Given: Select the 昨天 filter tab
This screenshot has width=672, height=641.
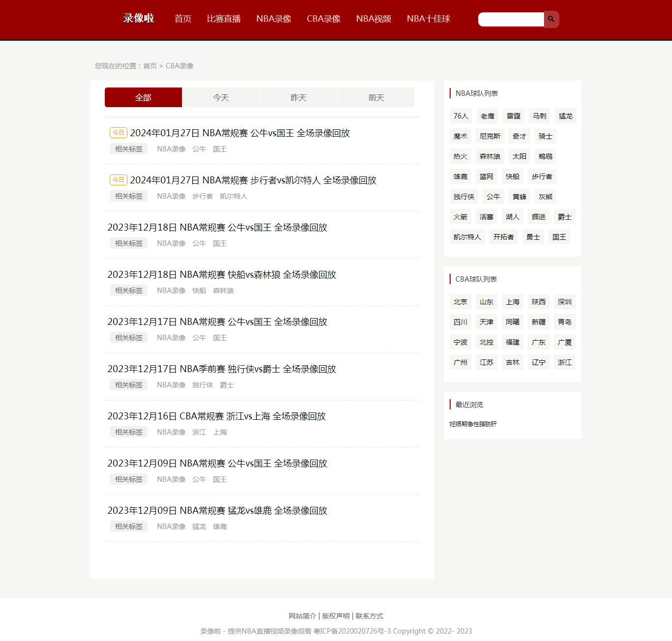Looking at the screenshot, I should (299, 97).
